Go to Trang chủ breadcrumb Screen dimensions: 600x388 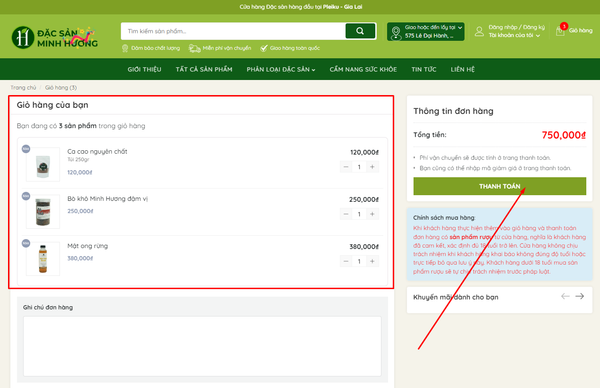click(x=23, y=88)
